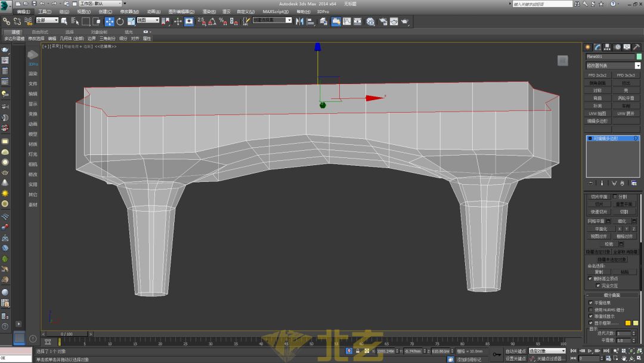Collapse the 细分曲面 rollout
This screenshot has width=644, height=363.
tap(613, 295)
